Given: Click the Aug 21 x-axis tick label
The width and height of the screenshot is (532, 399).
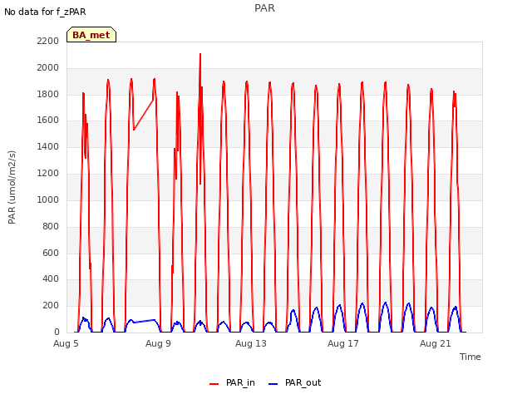Looking at the screenshot, I should coord(436,343).
